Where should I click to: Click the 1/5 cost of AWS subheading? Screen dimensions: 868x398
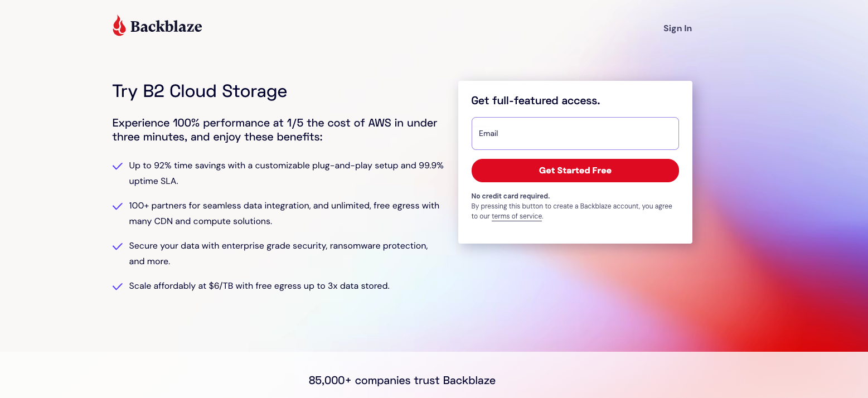click(x=275, y=130)
